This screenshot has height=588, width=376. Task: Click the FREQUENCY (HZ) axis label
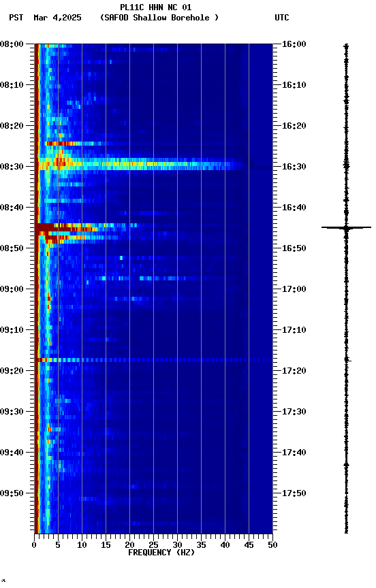click(x=161, y=553)
